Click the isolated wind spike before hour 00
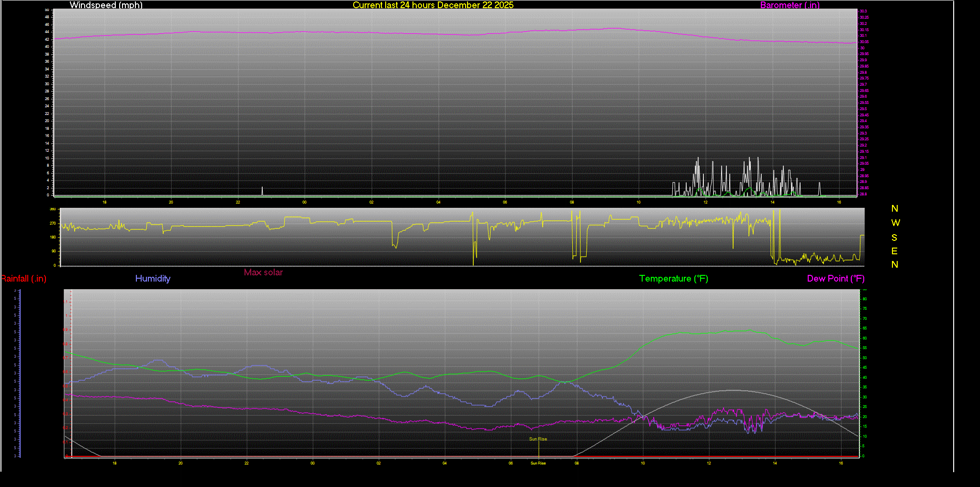This screenshot has height=487, width=980. pos(262,191)
